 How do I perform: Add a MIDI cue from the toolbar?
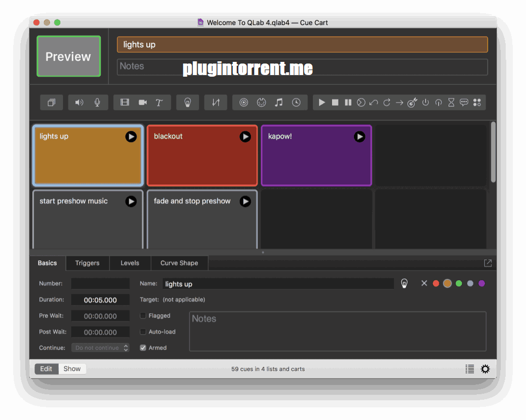(x=261, y=102)
